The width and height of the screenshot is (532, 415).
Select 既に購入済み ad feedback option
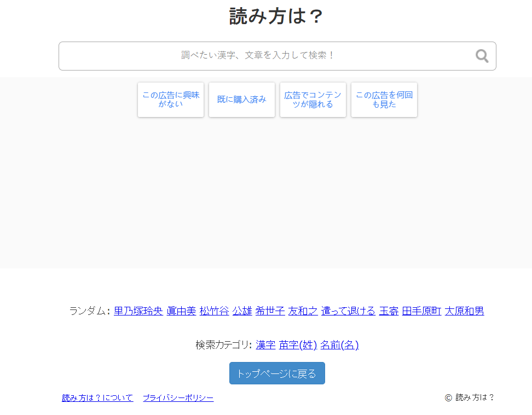[x=242, y=100]
